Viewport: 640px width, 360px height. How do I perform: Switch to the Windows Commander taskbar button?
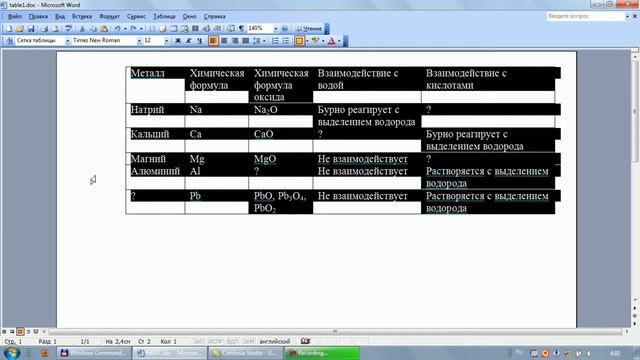click(94, 353)
